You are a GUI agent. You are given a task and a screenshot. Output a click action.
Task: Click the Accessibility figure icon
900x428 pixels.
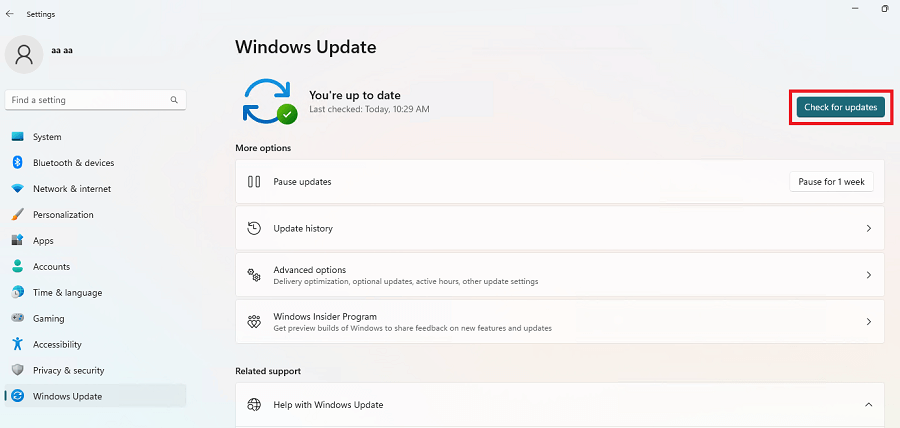[x=17, y=345]
